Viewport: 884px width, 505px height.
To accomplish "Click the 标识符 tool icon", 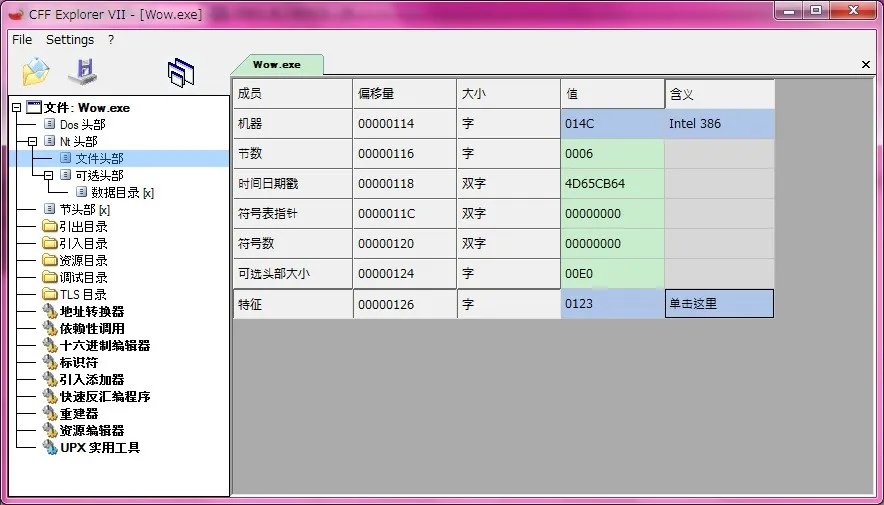I will 50,362.
